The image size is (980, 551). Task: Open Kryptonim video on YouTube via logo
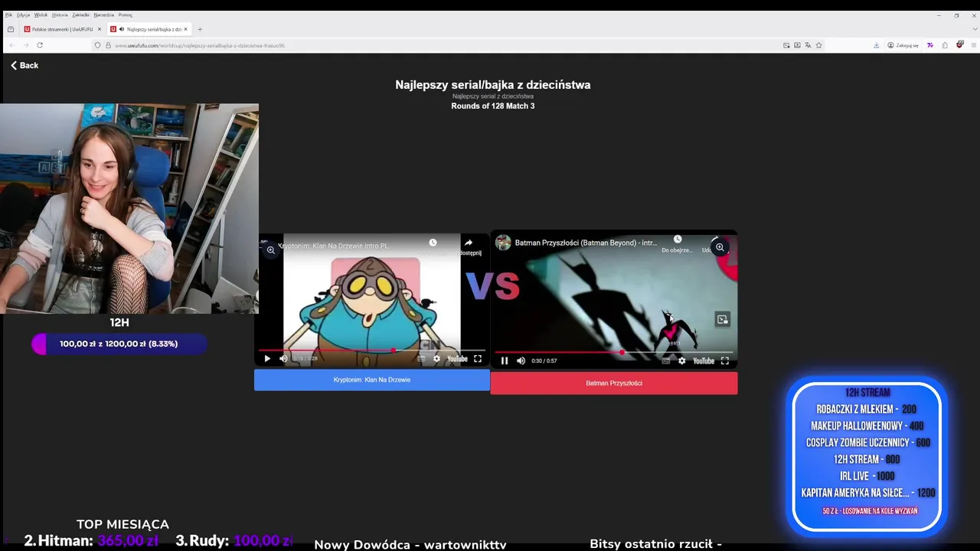tap(457, 358)
